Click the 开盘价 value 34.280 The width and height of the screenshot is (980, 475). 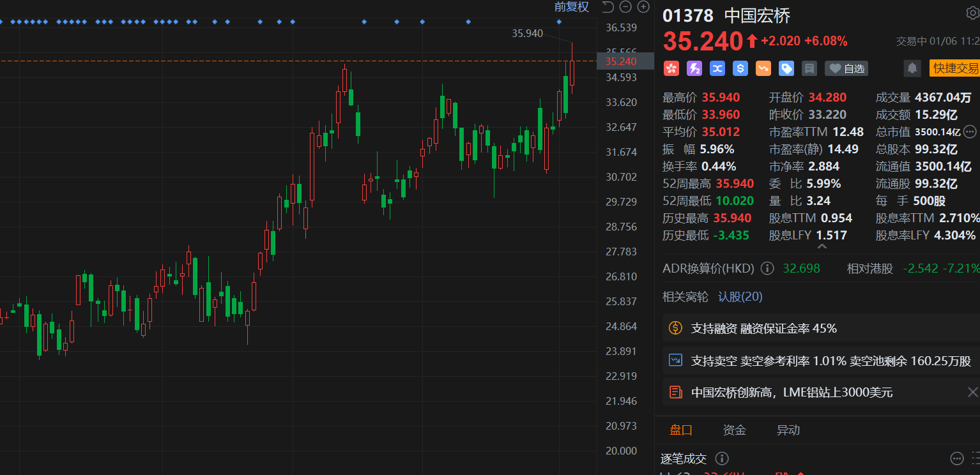point(827,98)
